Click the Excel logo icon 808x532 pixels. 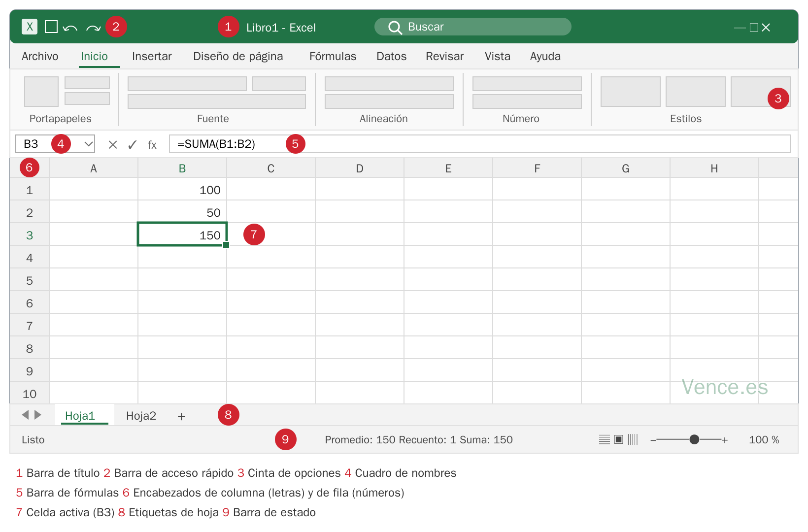pos(30,27)
